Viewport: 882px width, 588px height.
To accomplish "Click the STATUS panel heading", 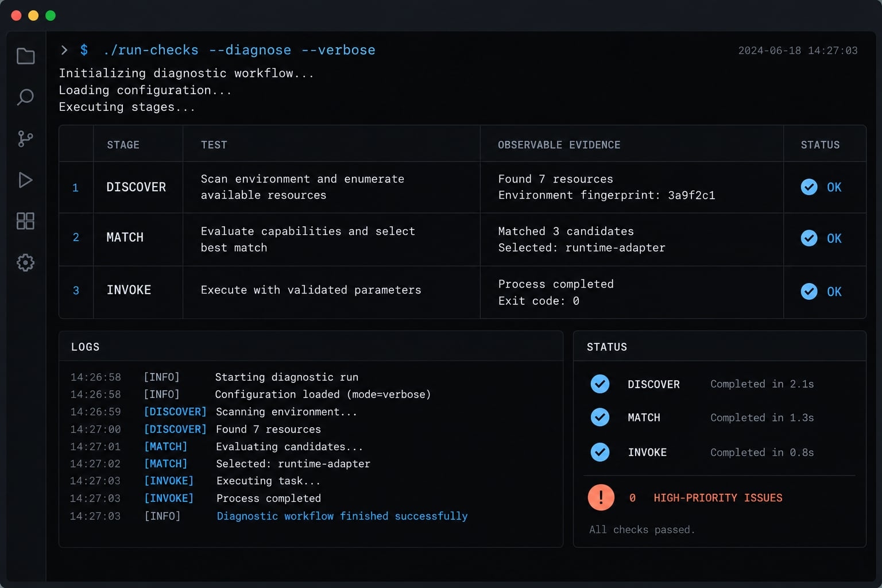I will click(607, 347).
